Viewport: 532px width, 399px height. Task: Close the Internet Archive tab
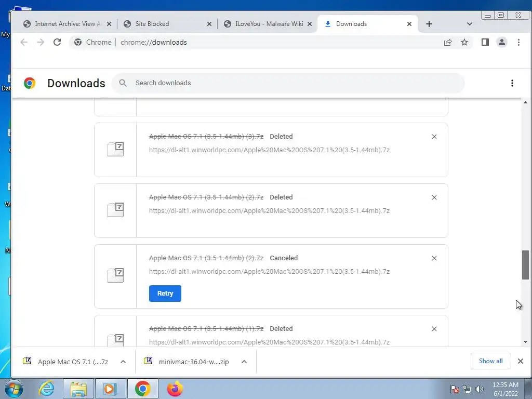[109, 24]
